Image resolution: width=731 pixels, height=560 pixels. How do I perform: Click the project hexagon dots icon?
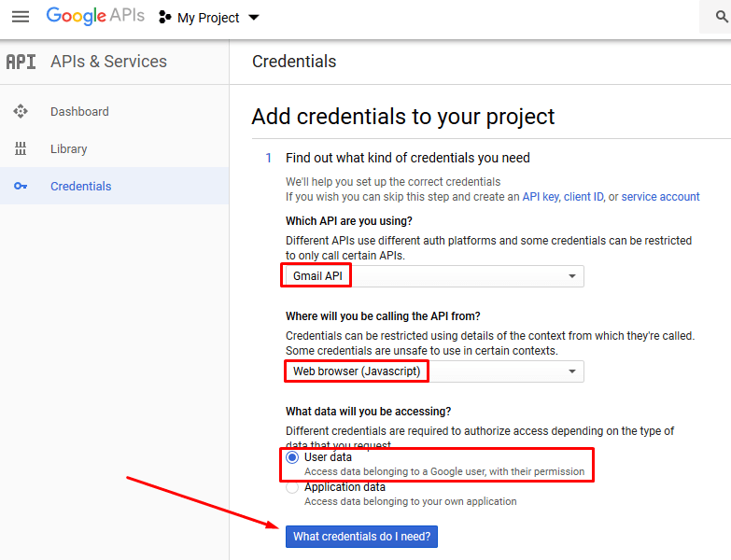164,17
